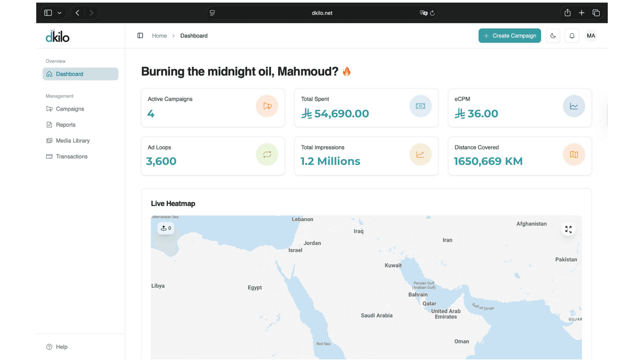Toggle the browser sidebar panel button
The width and height of the screenshot is (644, 362).
click(x=48, y=13)
